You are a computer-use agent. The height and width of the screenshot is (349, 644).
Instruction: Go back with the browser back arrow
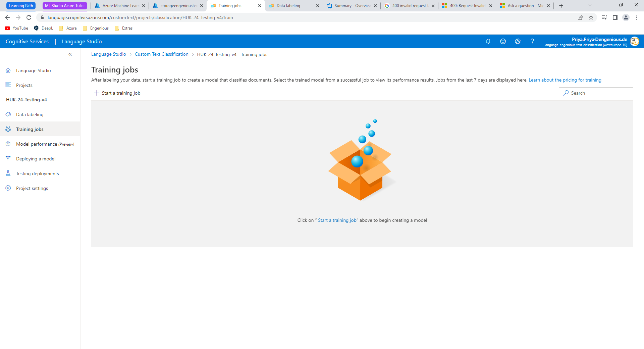pos(7,17)
